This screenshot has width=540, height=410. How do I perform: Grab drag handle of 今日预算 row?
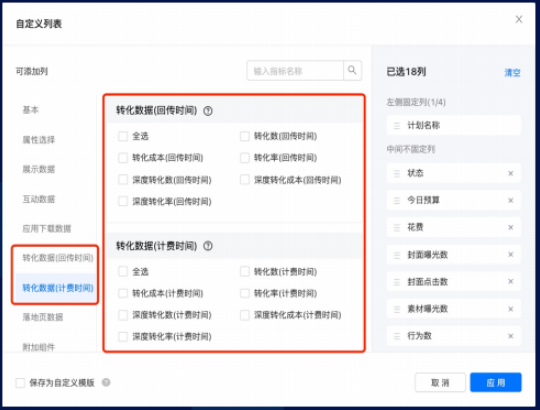[397, 200]
